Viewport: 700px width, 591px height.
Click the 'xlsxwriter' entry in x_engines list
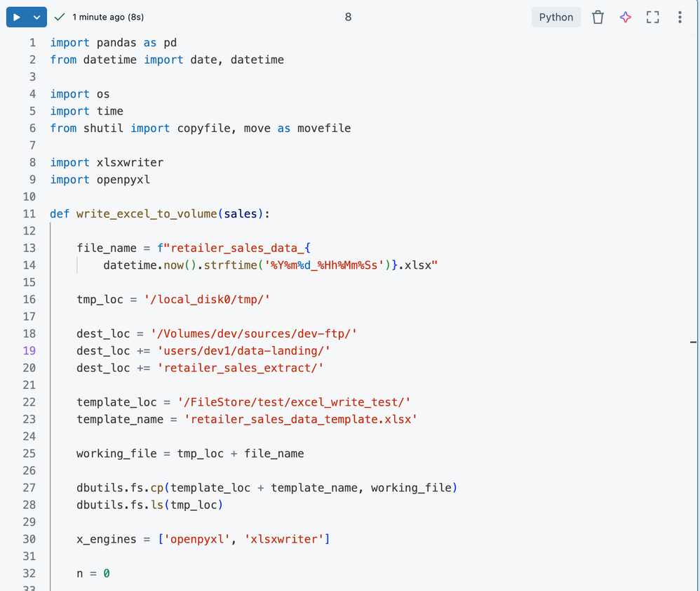pos(283,539)
